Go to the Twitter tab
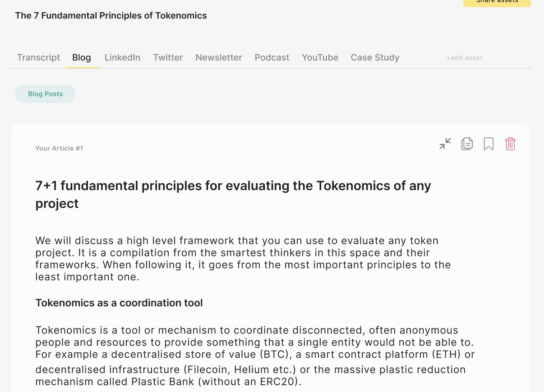Image resolution: width=544 pixels, height=392 pixels. pyautogui.click(x=168, y=58)
